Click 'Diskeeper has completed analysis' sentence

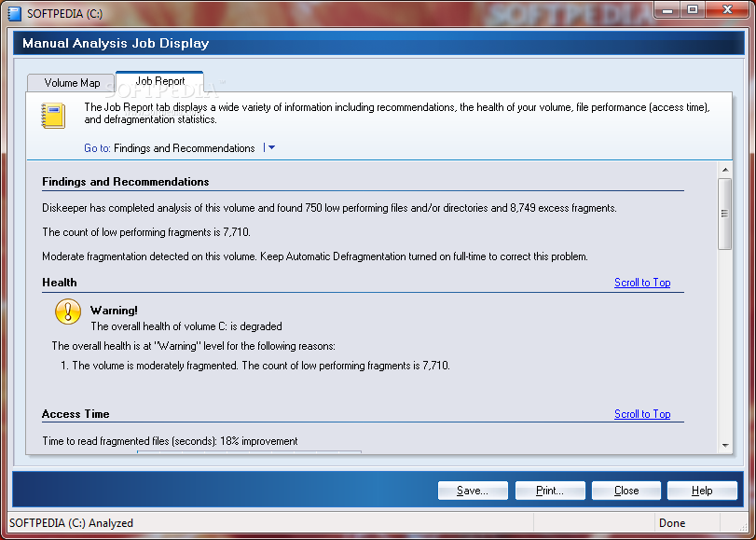[x=329, y=208]
